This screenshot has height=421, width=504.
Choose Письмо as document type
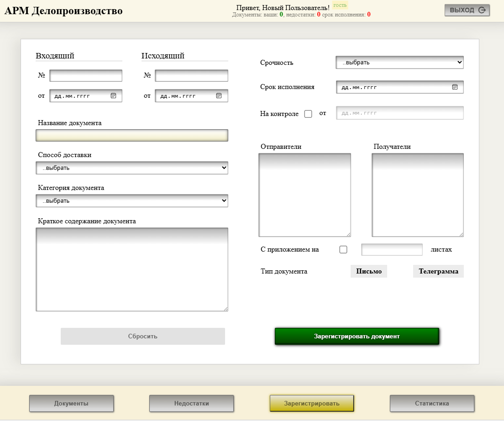click(369, 271)
